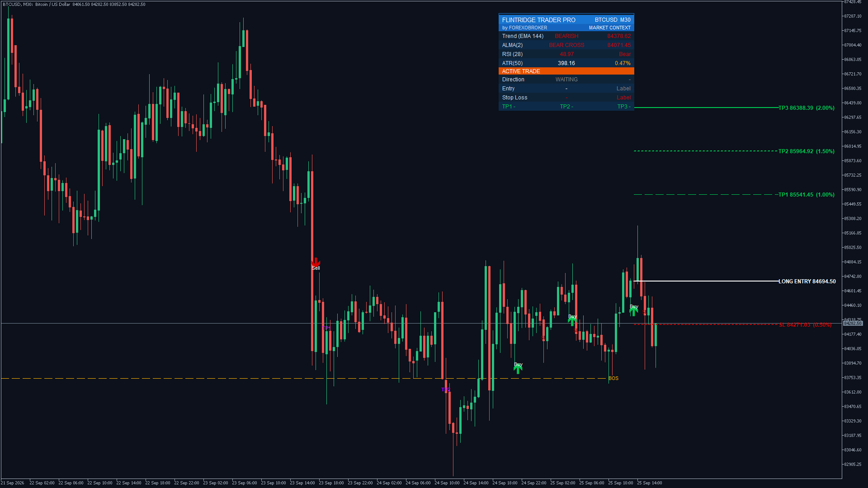This screenshot has width=868, height=488.
Task: Click the Stop Loss row label
Action: 515,98
